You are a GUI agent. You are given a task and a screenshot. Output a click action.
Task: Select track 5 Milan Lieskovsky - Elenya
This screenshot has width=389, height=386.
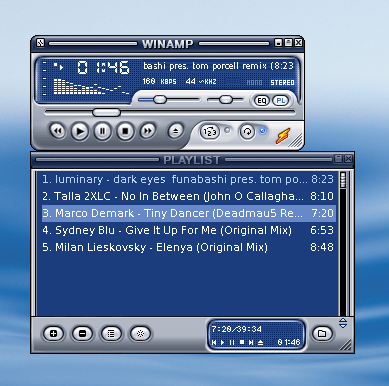pos(188,247)
